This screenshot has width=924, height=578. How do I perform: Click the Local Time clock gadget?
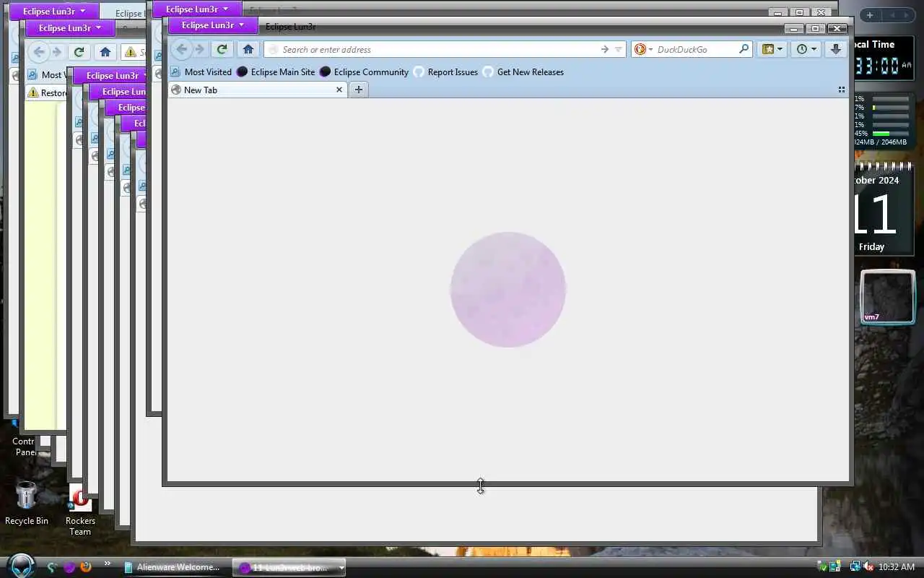(x=884, y=58)
